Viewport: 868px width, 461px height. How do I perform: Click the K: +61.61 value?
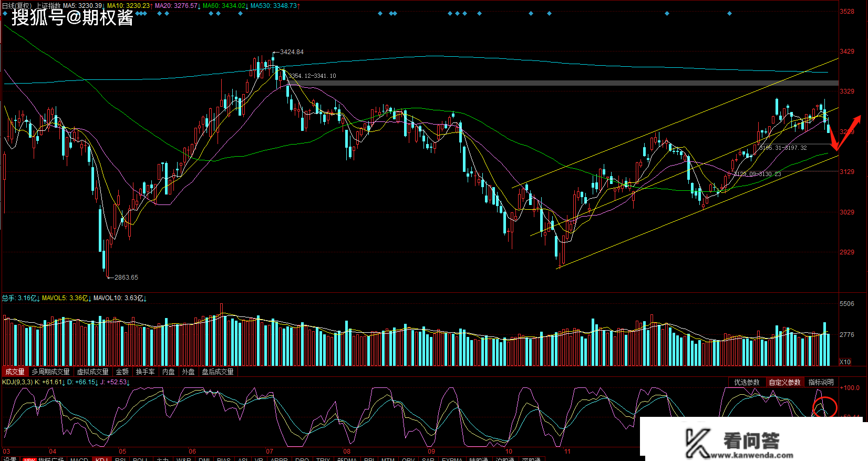pos(49,382)
